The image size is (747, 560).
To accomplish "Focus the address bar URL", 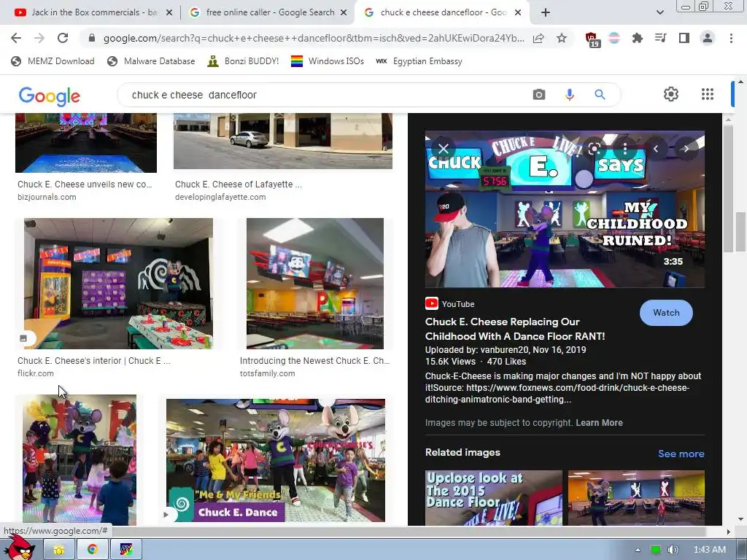I will pyautogui.click(x=314, y=38).
